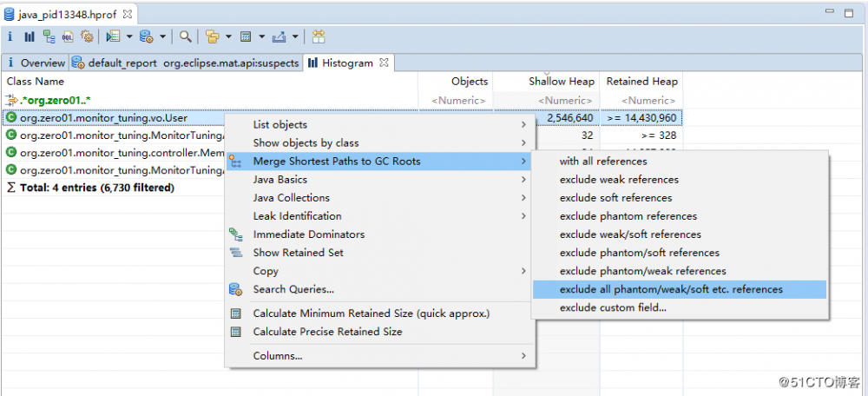Open the Group result by dropdown arrow
Image resolution: width=868 pixels, height=396 pixels.
[x=228, y=36]
